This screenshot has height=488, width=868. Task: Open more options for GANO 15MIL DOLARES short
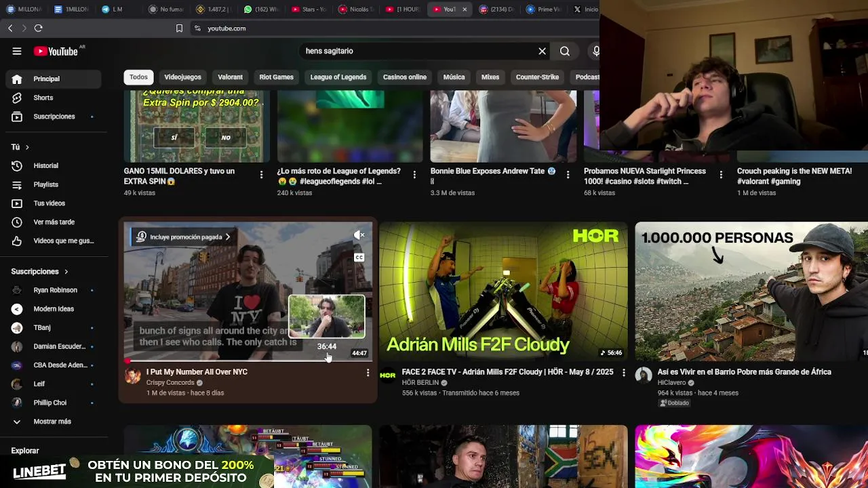click(x=261, y=175)
